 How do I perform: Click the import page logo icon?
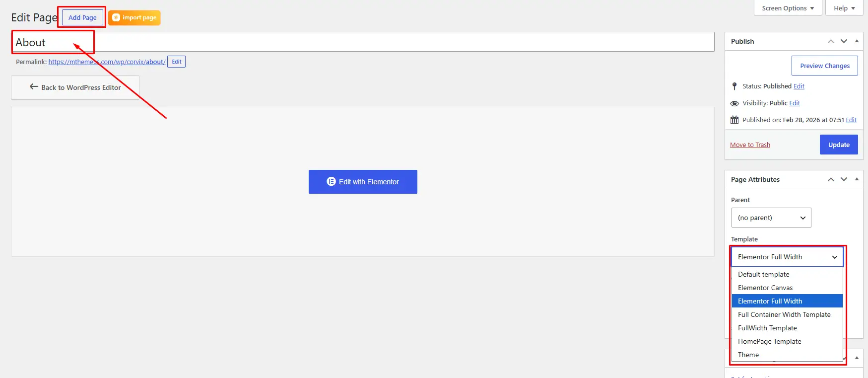click(116, 17)
